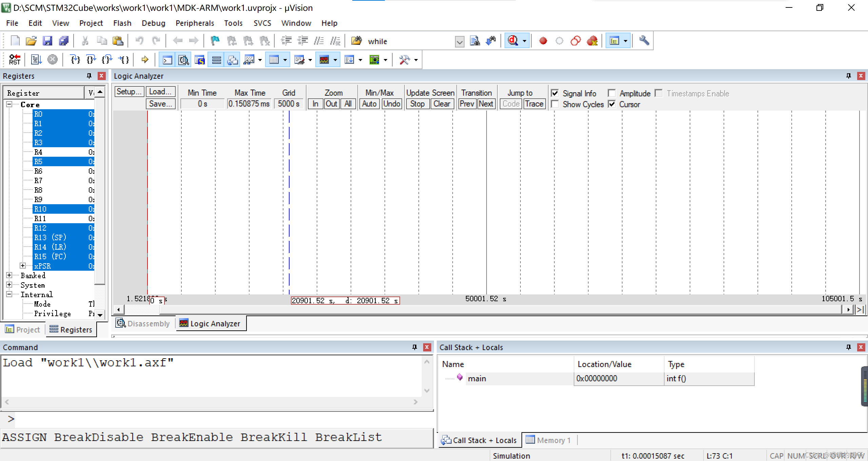Image resolution: width=868 pixels, height=461 pixels.
Task: Click the Step Over icon
Action: click(x=91, y=60)
